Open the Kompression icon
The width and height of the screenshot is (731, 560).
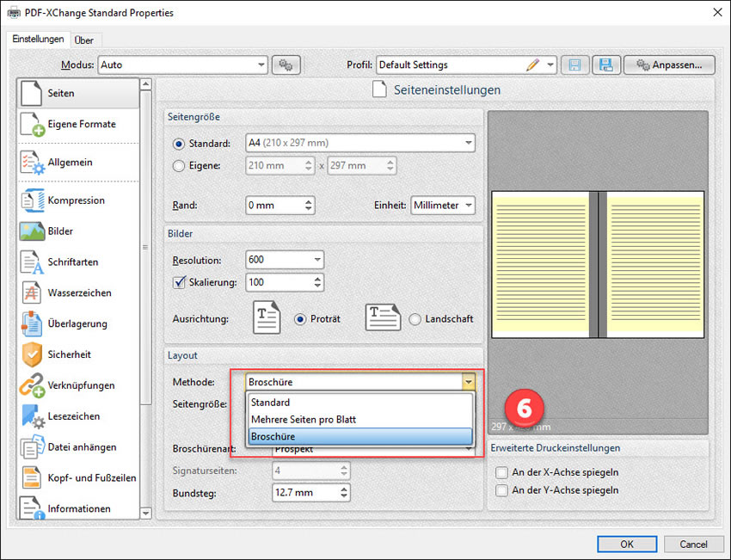32,200
